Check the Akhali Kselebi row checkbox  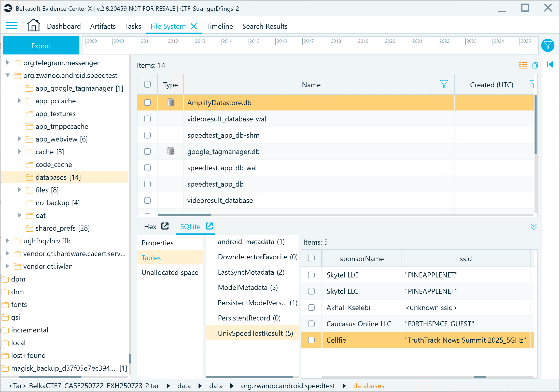pos(311,307)
